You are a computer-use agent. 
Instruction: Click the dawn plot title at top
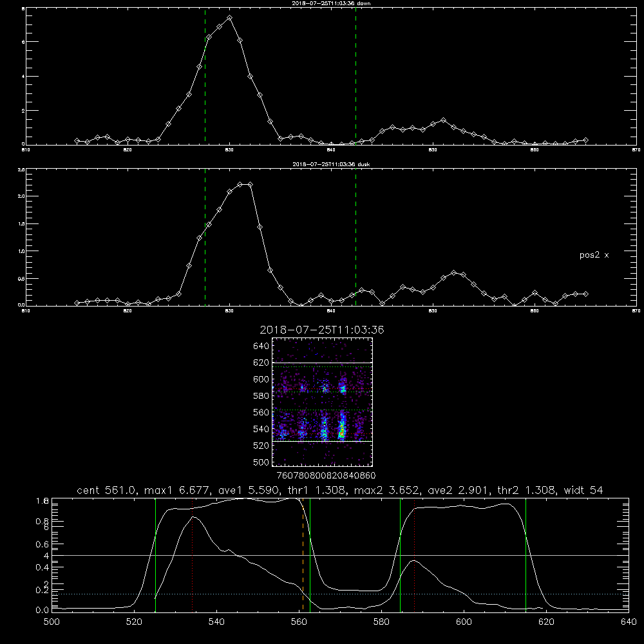point(331,3)
